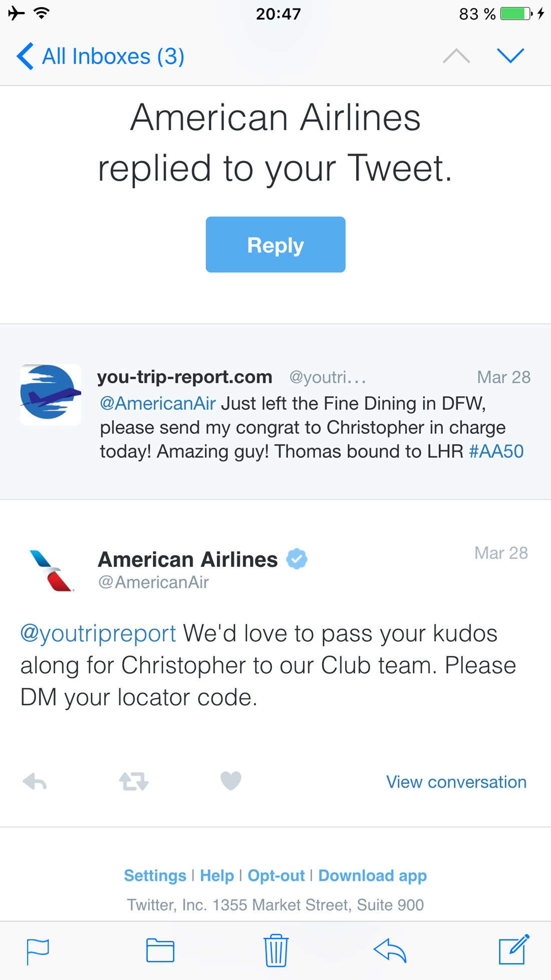Flag this email with the flag icon

(38, 950)
